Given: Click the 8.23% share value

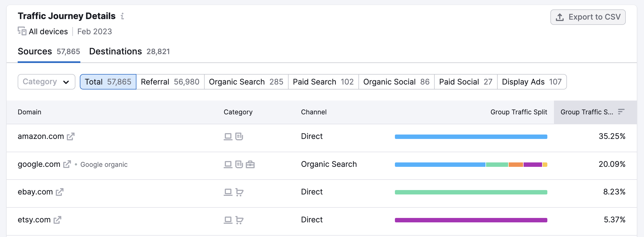Looking at the screenshot, I should coord(614,192).
